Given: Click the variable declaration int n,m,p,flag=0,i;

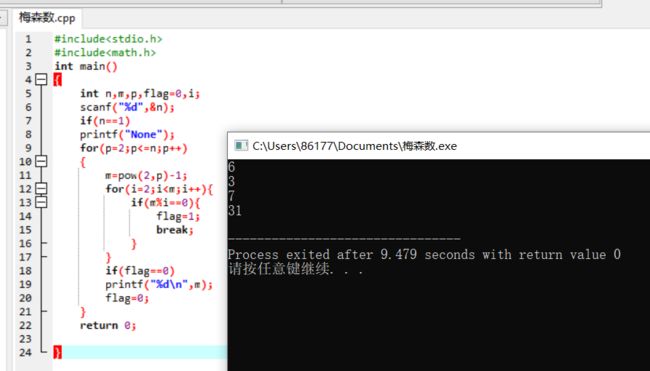Looking at the screenshot, I should (x=140, y=94).
